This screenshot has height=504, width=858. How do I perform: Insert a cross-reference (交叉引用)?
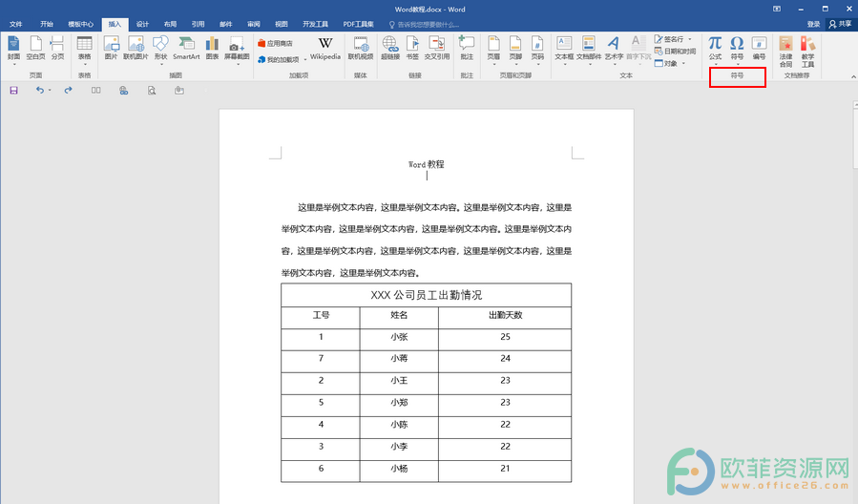pyautogui.click(x=437, y=48)
